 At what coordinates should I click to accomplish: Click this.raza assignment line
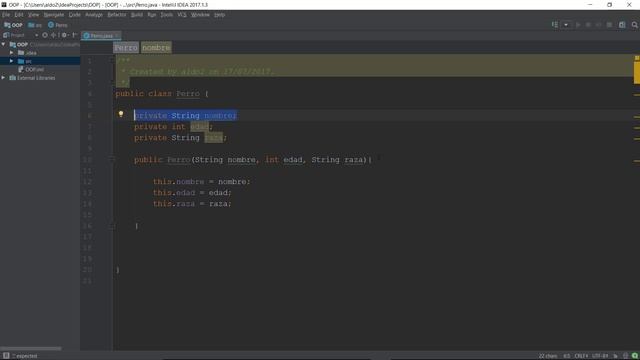[192, 204]
